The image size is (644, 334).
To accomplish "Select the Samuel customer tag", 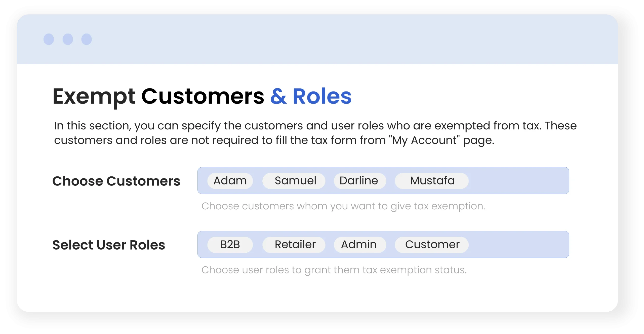I will pos(294,181).
